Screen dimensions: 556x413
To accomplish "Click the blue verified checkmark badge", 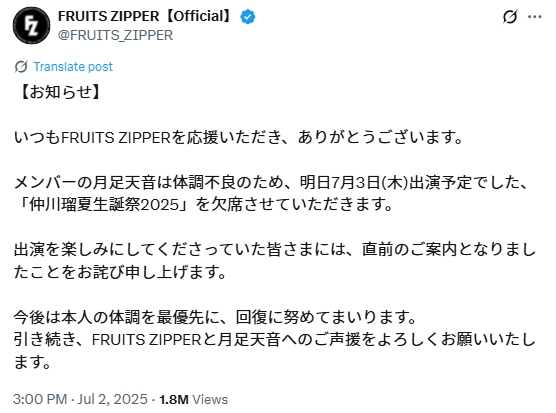I will tap(248, 17).
